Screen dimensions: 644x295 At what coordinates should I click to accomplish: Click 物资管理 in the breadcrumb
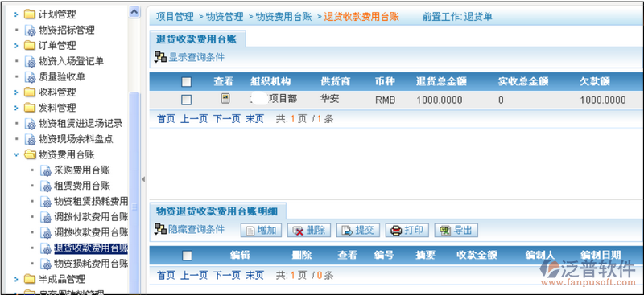[225, 17]
